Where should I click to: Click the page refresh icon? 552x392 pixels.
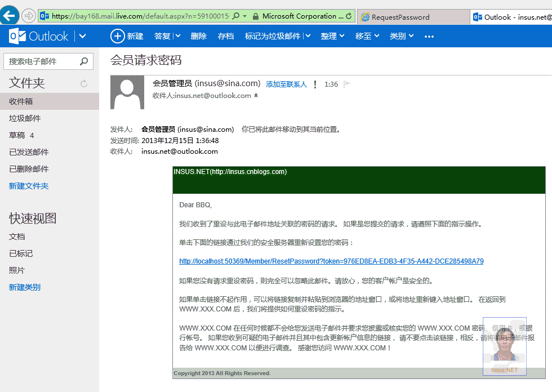(349, 16)
